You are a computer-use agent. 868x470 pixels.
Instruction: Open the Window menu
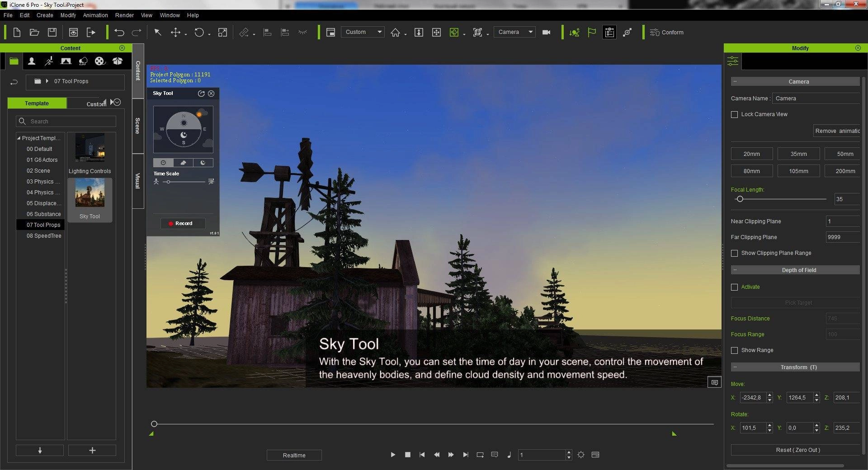click(x=170, y=15)
